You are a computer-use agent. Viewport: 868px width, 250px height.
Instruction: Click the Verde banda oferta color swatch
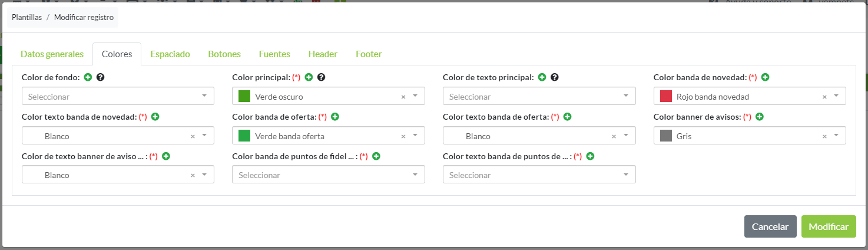(x=244, y=136)
